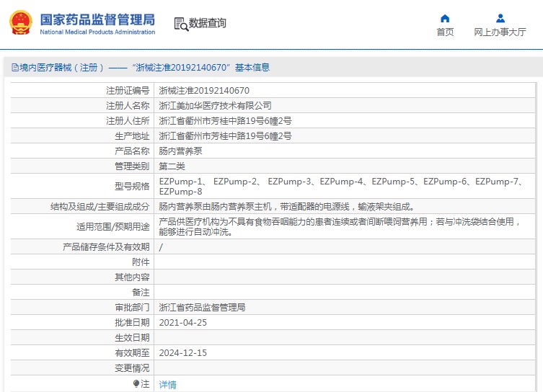Click registration number 浙械注准20192140670 in the table
This screenshot has height=392, width=543.
pyautogui.click(x=204, y=91)
